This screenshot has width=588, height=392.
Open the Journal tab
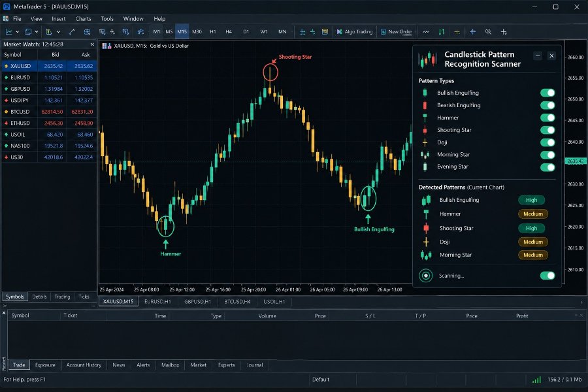tap(255, 365)
